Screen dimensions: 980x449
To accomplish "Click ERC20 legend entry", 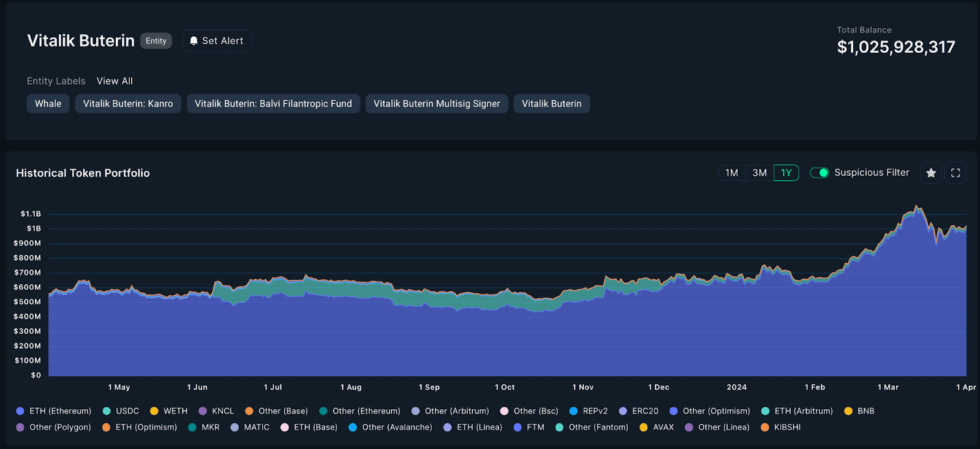I will pyautogui.click(x=639, y=411).
